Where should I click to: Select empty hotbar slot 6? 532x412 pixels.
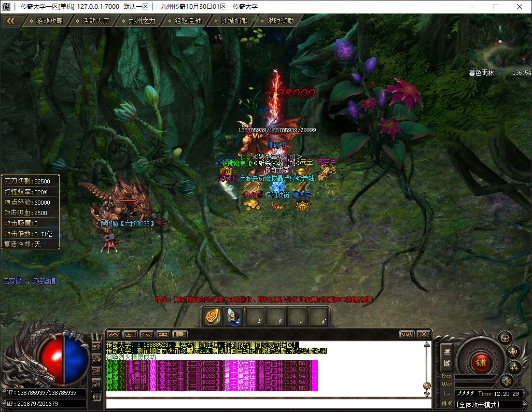[319, 317]
